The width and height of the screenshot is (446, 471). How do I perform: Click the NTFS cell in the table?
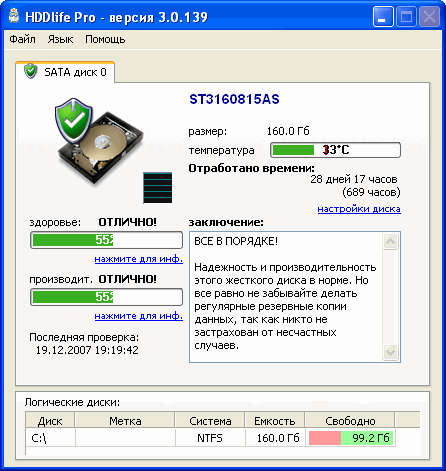click(x=210, y=438)
